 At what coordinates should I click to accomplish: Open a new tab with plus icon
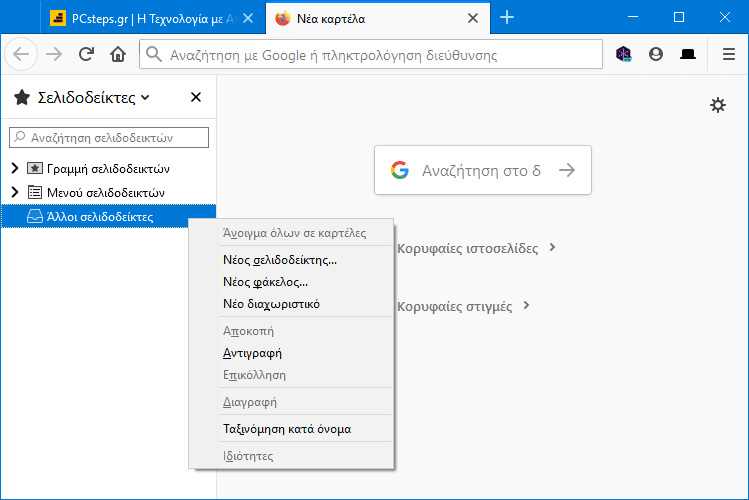tap(507, 18)
